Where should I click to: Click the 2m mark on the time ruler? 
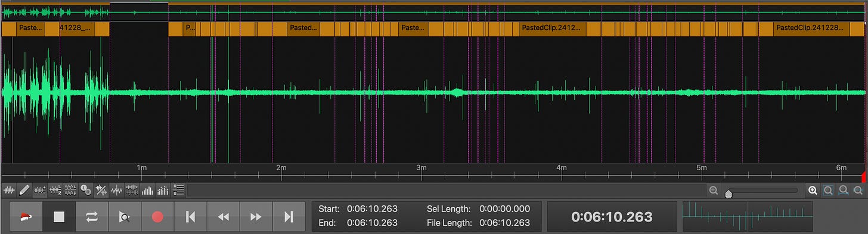[281, 169]
